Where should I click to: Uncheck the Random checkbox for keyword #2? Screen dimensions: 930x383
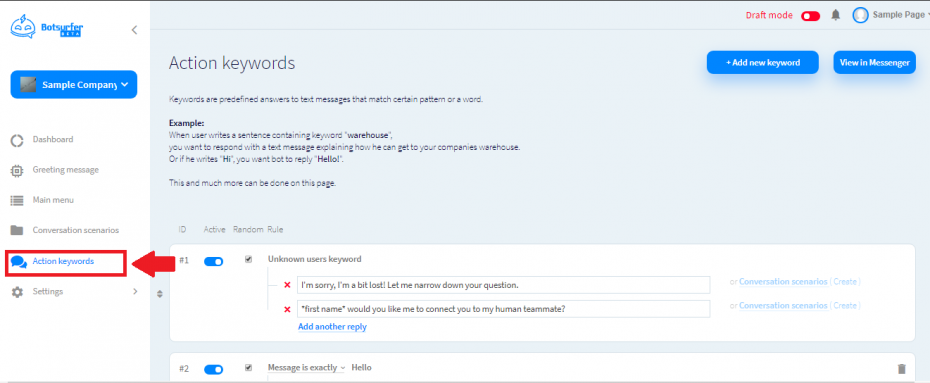click(249, 368)
